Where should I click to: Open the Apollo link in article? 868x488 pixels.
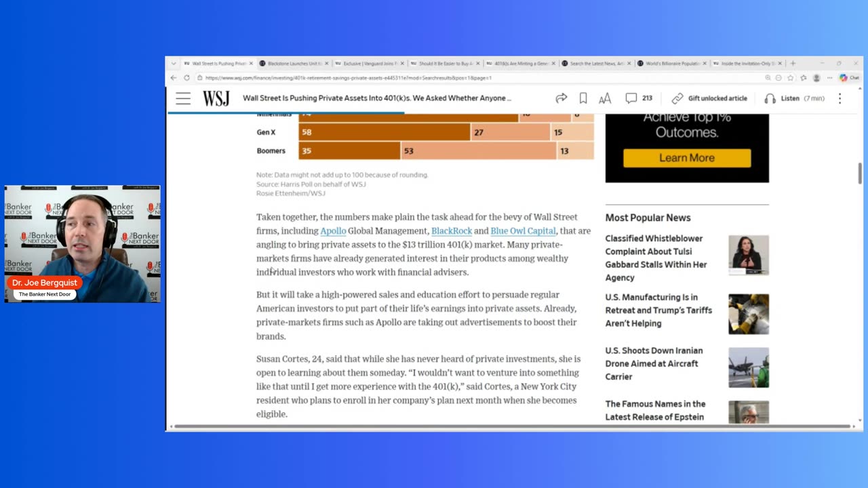tap(333, 231)
